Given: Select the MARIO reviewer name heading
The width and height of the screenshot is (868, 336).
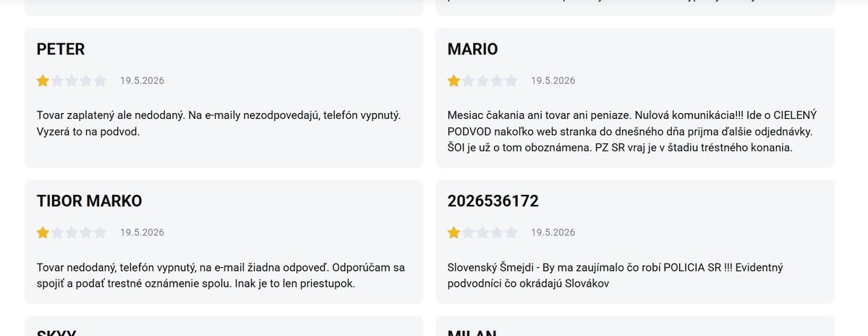Looking at the screenshot, I should pos(472,49).
